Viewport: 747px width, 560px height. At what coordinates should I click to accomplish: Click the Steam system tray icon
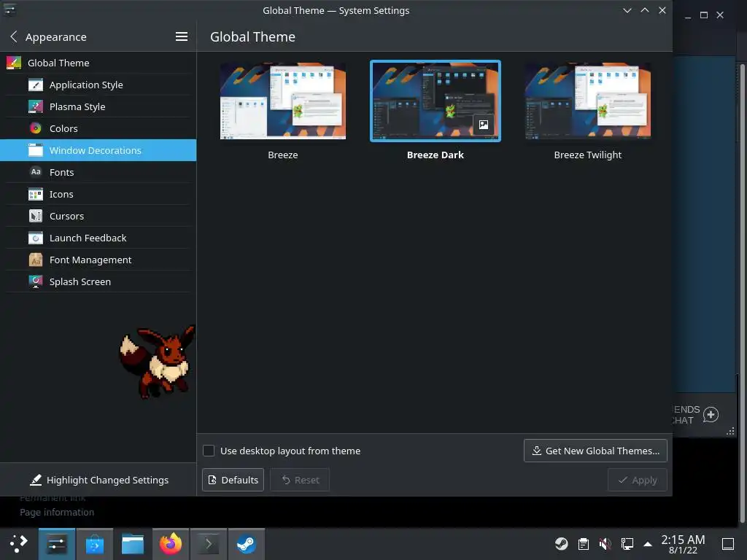click(562, 544)
